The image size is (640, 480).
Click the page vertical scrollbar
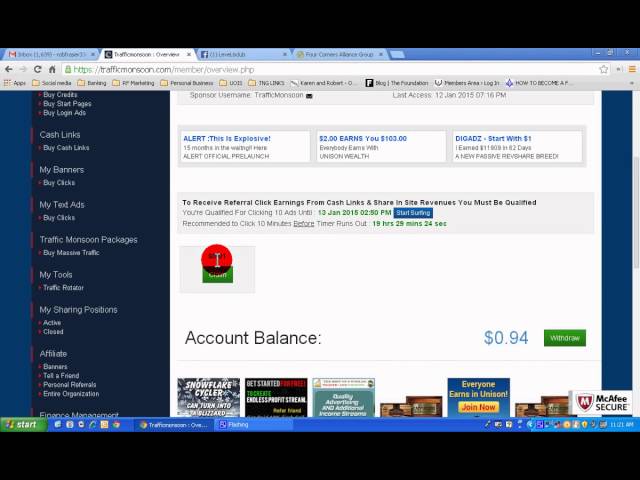pyautogui.click(x=636, y=212)
